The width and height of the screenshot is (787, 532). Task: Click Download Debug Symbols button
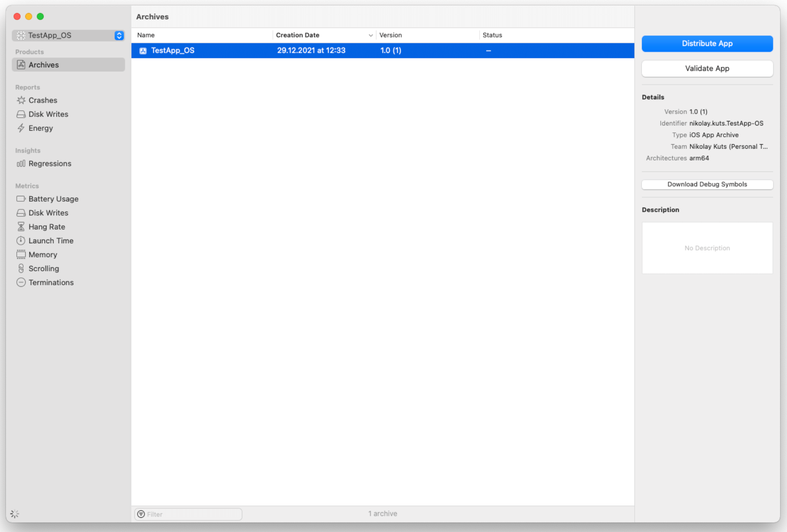(708, 184)
